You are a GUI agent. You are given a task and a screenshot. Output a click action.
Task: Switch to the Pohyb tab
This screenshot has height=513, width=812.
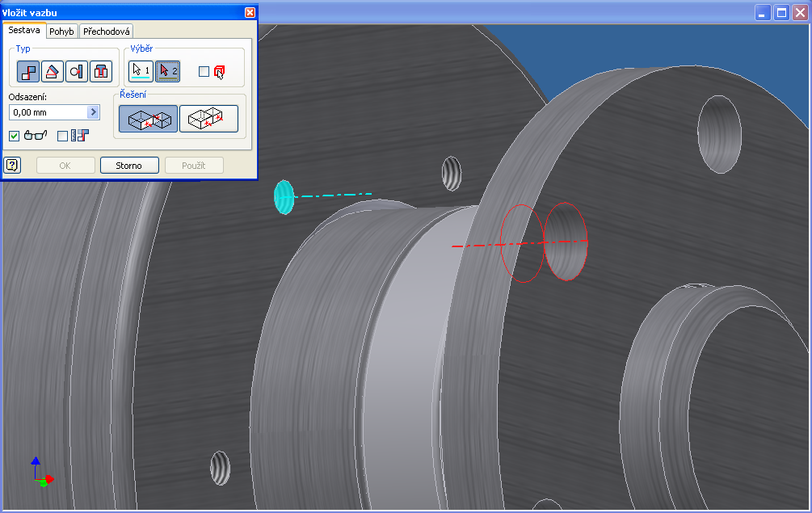[61, 32]
